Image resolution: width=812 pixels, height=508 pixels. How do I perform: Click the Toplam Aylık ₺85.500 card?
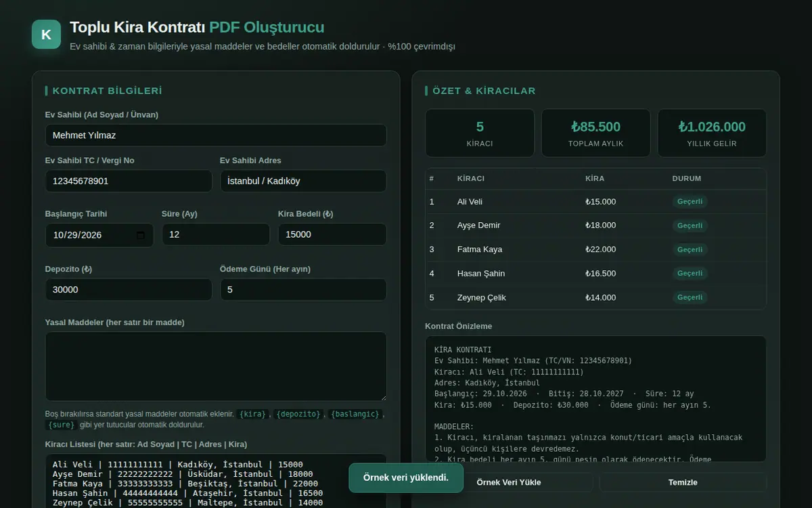595,133
